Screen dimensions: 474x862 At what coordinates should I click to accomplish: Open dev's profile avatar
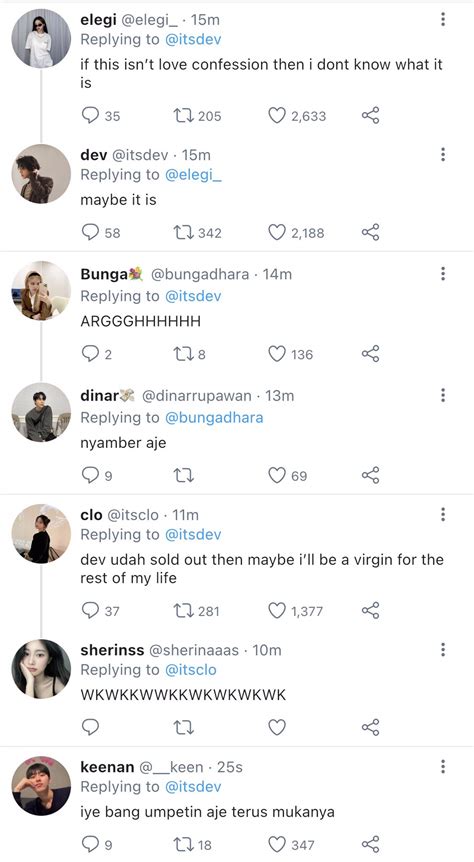coord(41,173)
